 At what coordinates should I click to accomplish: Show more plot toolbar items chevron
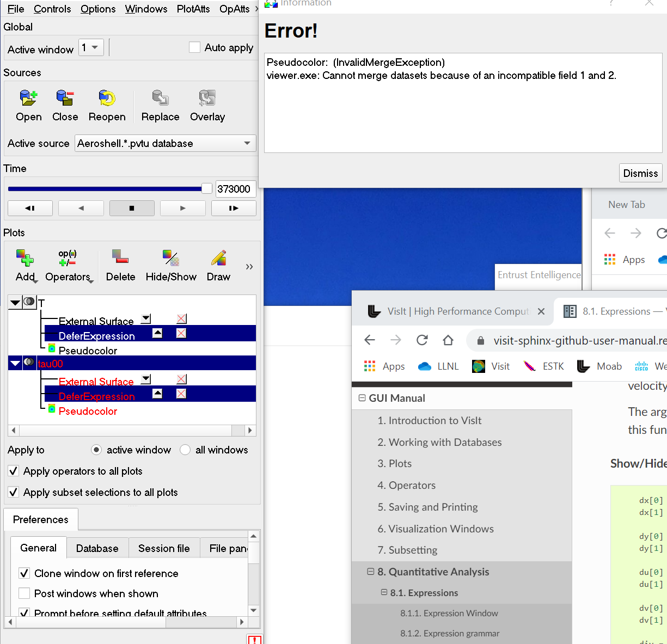pyautogui.click(x=249, y=267)
